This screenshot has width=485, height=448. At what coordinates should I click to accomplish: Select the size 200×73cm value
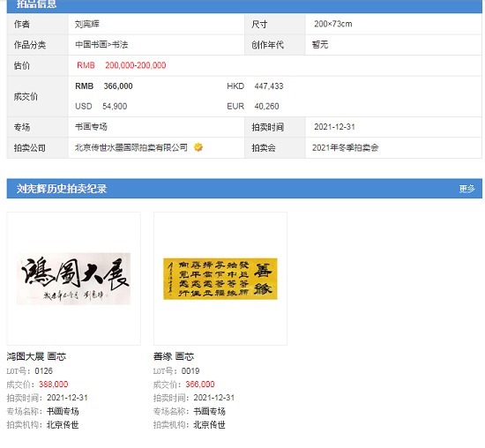pyautogui.click(x=333, y=24)
